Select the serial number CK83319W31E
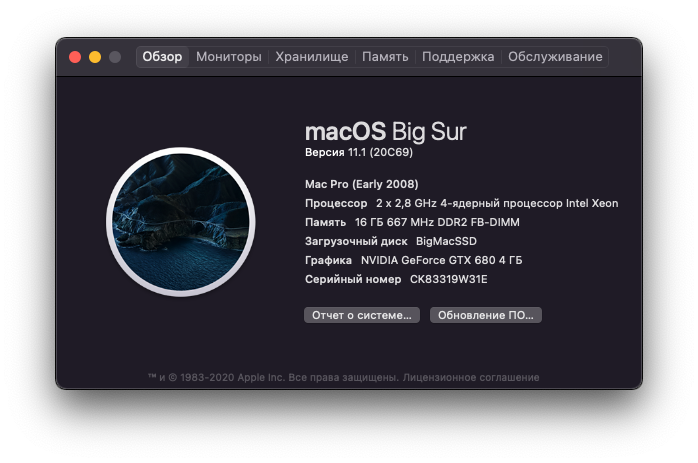 pos(448,279)
